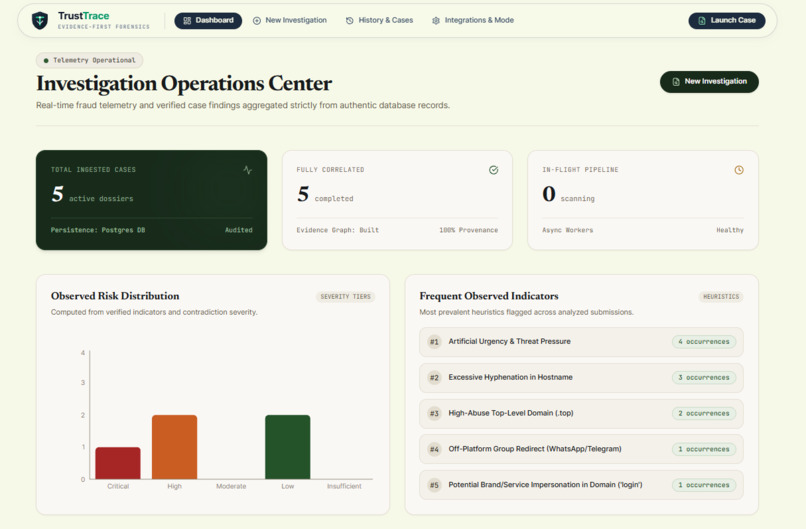This screenshot has width=806, height=529.
Task: Open the Dashboard tab
Action: (x=208, y=21)
